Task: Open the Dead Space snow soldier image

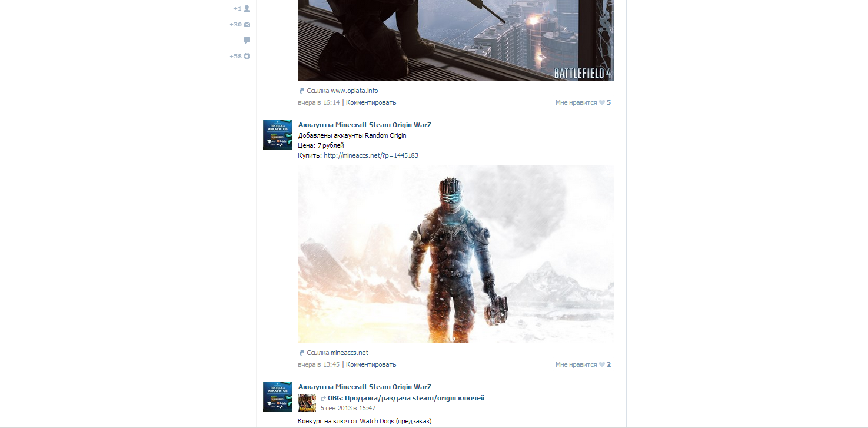Action: [456, 254]
